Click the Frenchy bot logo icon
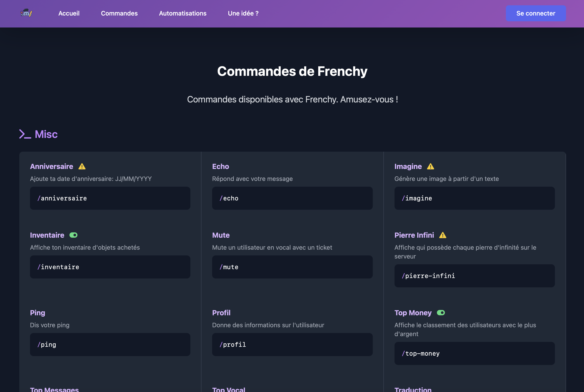584x392 pixels. (26, 13)
